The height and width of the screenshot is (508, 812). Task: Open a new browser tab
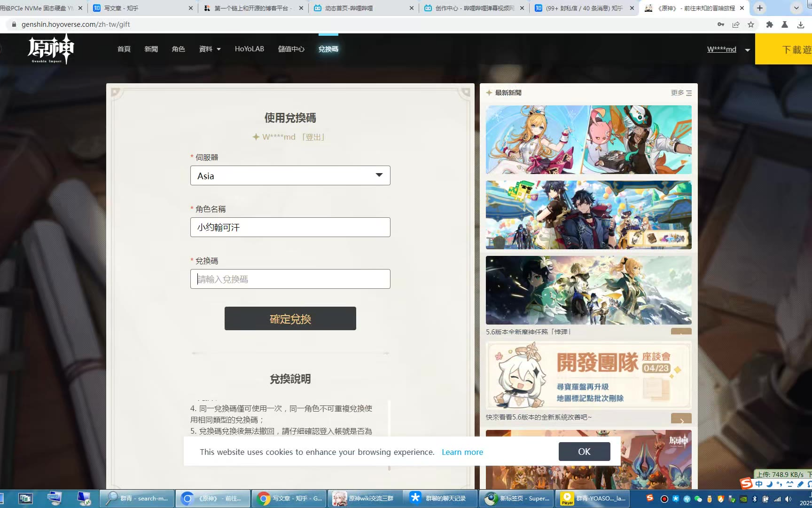pos(760,8)
